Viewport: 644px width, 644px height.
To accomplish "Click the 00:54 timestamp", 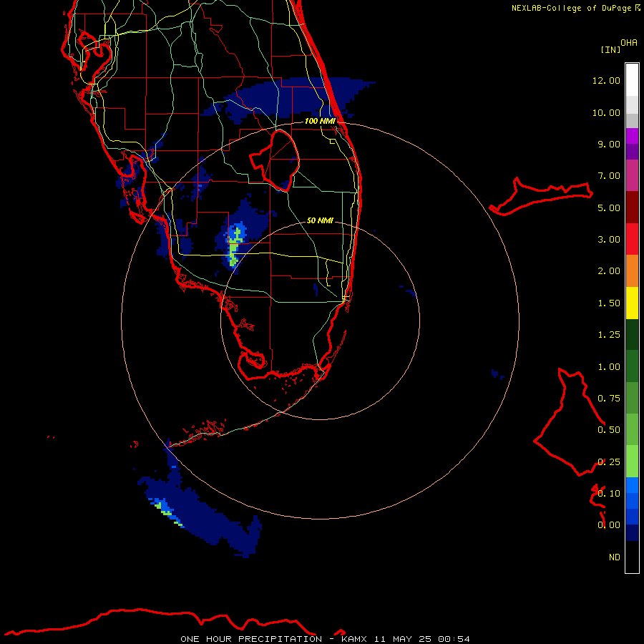I will [454, 639].
